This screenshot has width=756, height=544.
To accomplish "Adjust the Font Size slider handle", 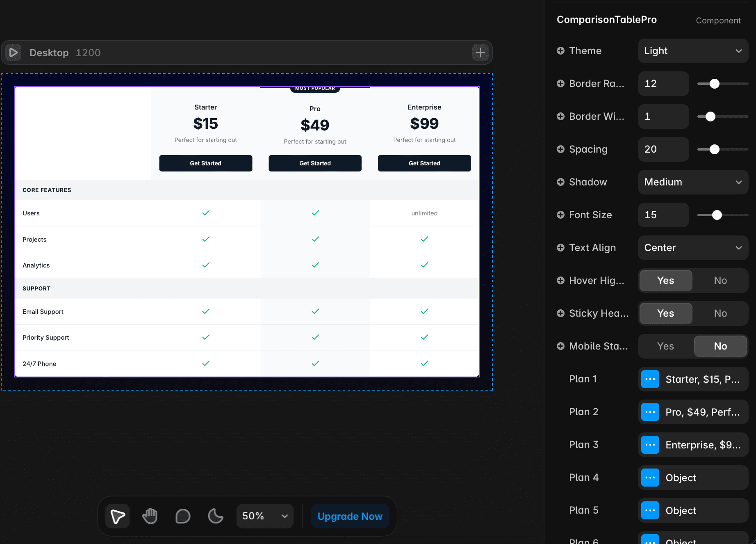I will 717,215.
